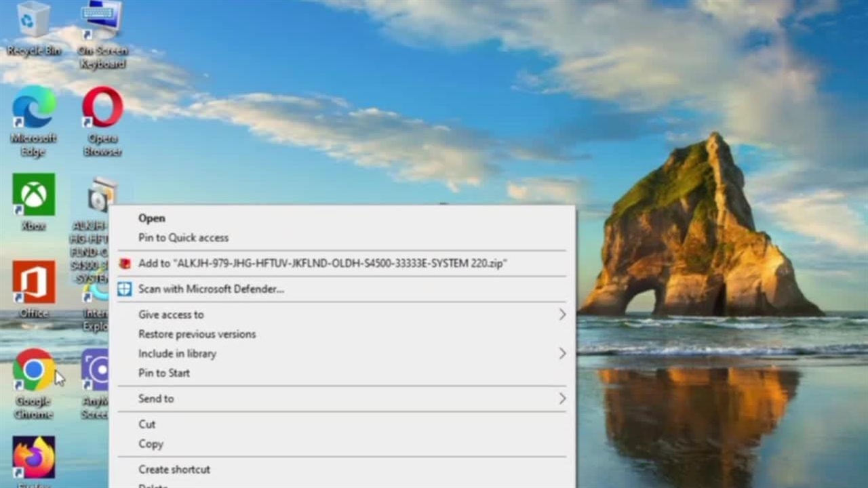Click the Xbox desktop shortcut
The image size is (868, 488).
[x=33, y=195]
